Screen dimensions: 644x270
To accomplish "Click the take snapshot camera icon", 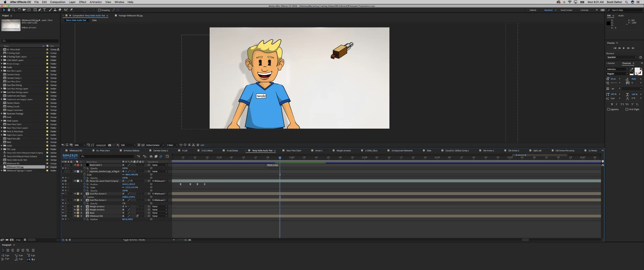I will pos(110,145).
